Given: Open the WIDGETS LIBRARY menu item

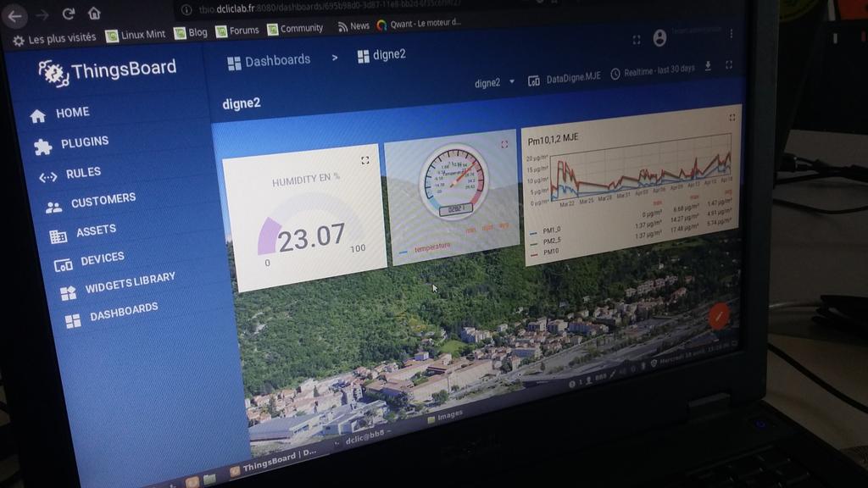Looking at the screenshot, I should pos(118,286).
